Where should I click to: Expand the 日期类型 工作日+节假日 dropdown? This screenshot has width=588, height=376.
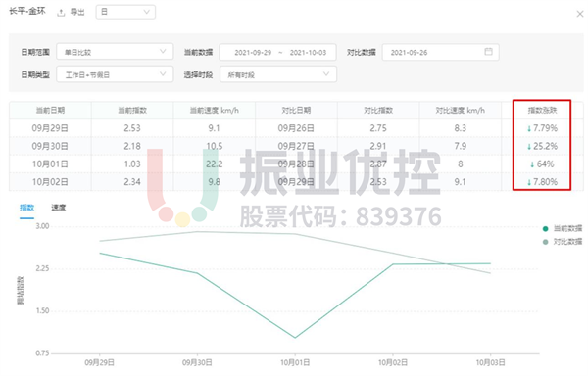(x=115, y=74)
